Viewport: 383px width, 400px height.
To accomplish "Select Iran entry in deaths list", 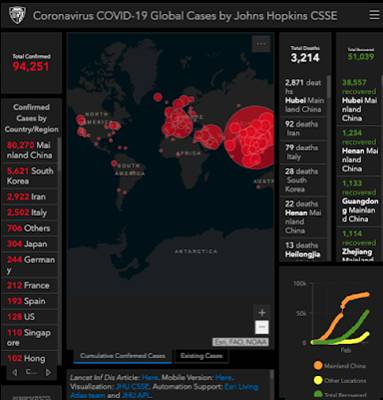I will coord(303,129).
